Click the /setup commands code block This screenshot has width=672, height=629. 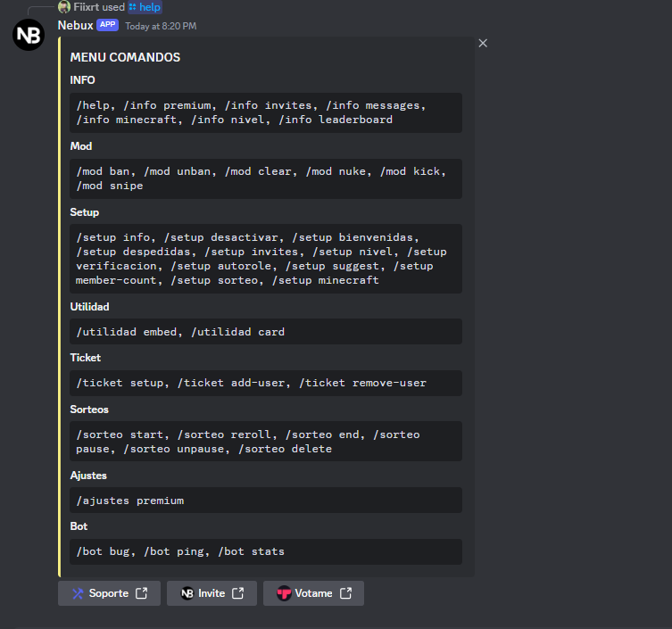pyautogui.click(x=266, y=259)
